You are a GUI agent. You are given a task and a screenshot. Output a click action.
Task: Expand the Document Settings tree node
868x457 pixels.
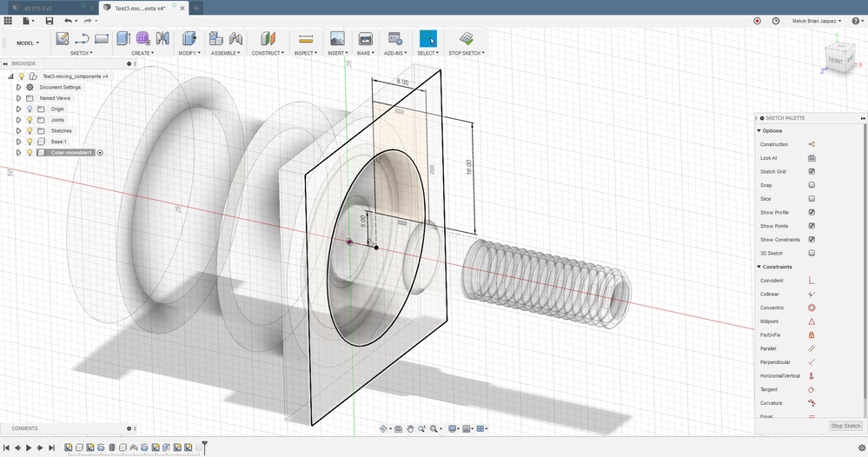click(x=19, y=88)
